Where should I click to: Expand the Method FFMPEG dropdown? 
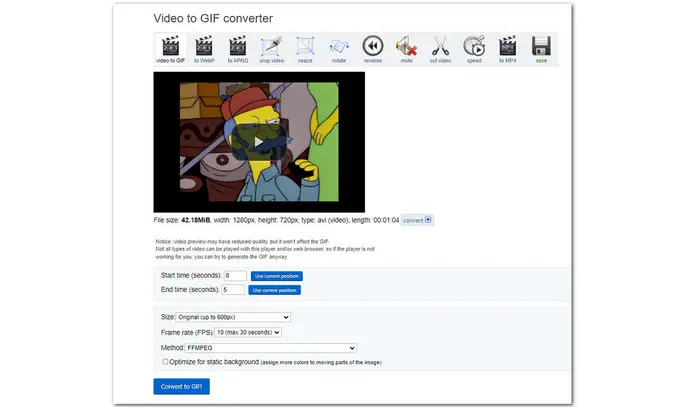(x=271, y=348)
